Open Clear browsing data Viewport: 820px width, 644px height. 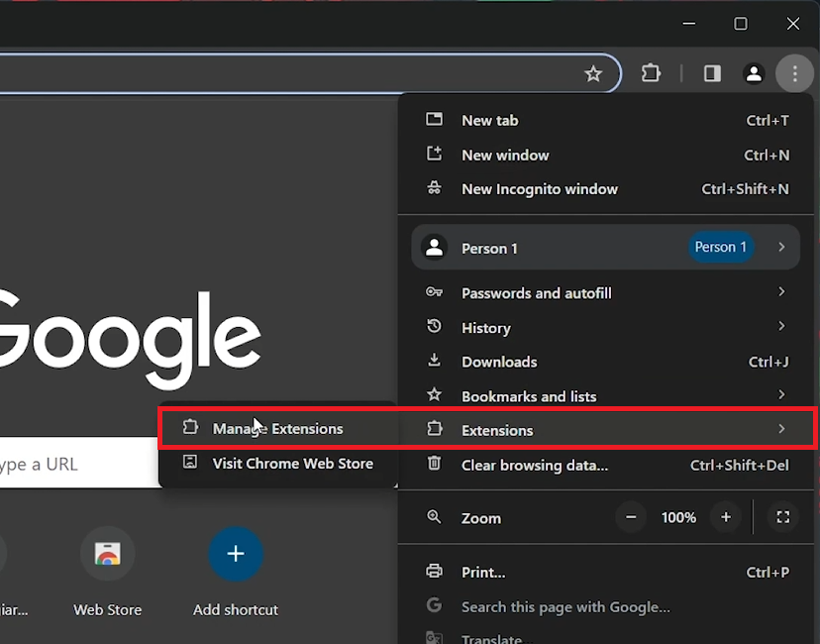tap(535, 466)
